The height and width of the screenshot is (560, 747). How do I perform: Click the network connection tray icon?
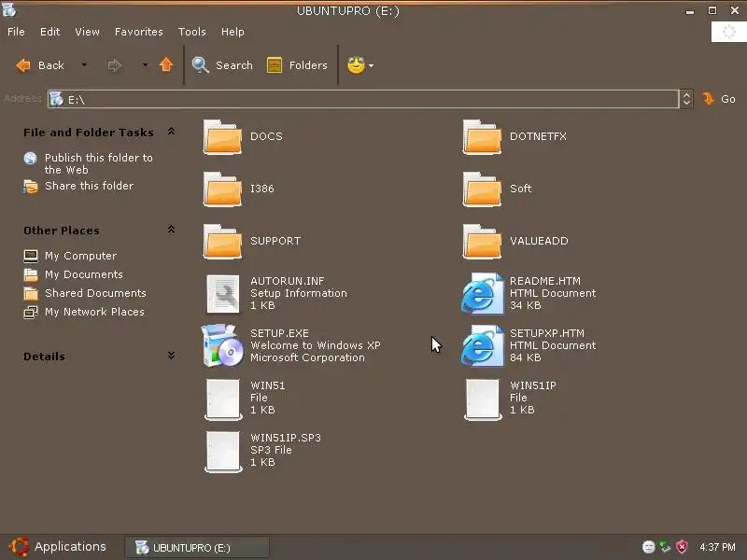click(x=665, y=547)
